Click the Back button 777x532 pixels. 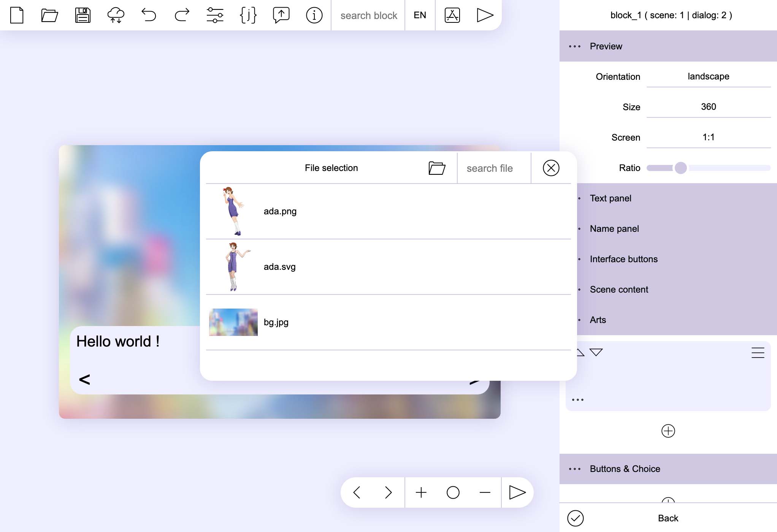coord(668,518)
